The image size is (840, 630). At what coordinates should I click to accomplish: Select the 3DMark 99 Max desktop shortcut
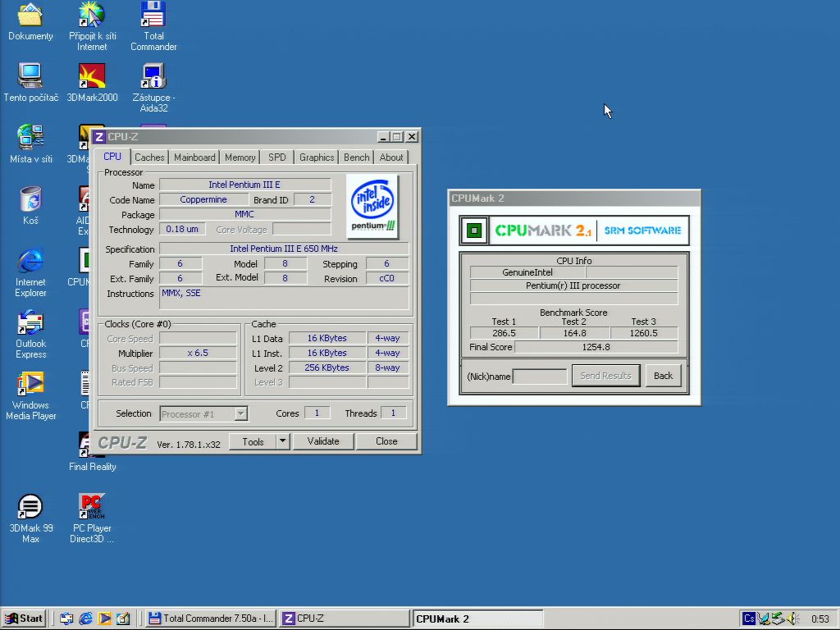pos(30,518)
